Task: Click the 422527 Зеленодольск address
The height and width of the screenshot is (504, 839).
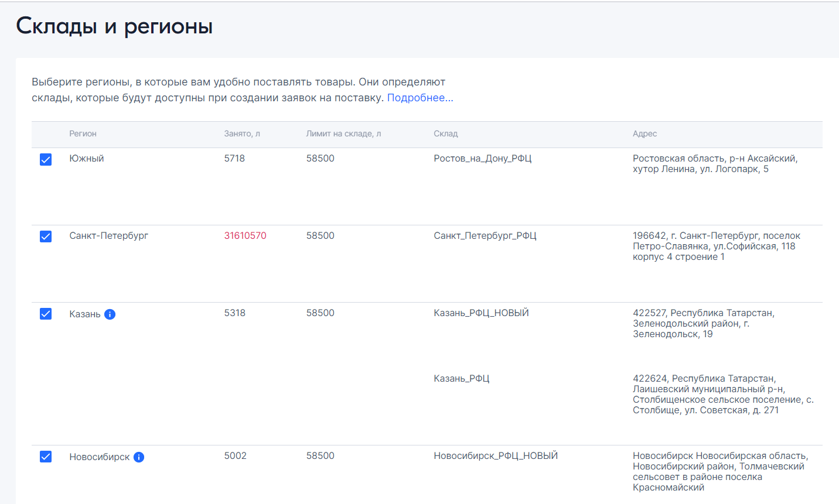Action: (x=704, y=324)
